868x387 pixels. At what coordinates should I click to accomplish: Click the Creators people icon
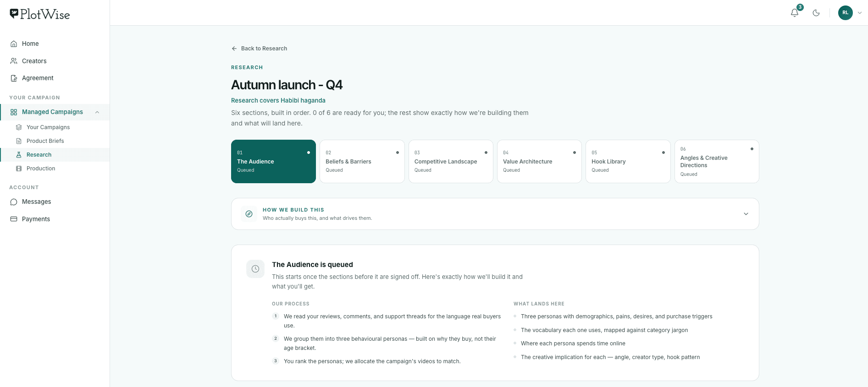click(x=14, y=61)
